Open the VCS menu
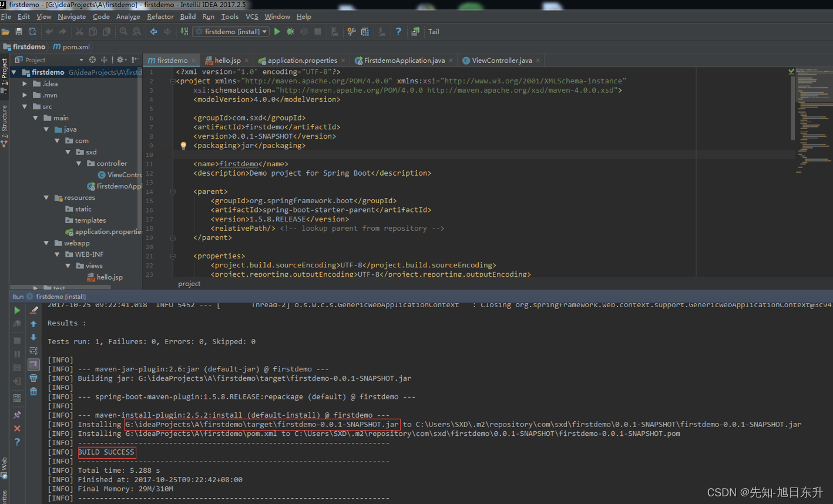This screenshot has width=833, height=504. pyautogui.click(x=252, y=16)
